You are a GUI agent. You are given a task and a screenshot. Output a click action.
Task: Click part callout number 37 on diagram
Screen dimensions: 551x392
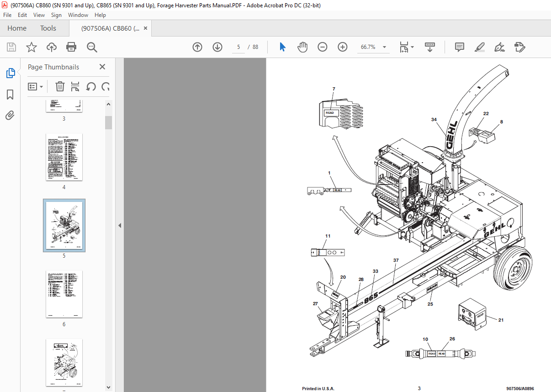(x=396, y=260)
